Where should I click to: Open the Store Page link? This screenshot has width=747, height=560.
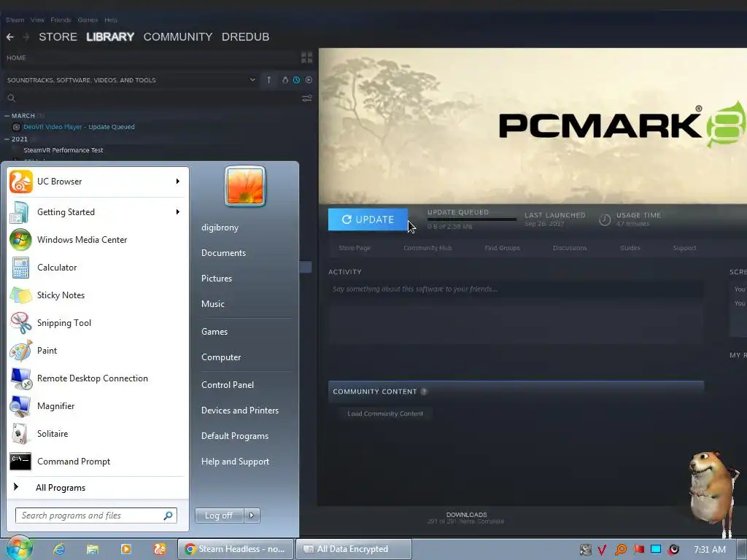pos(355,248)
